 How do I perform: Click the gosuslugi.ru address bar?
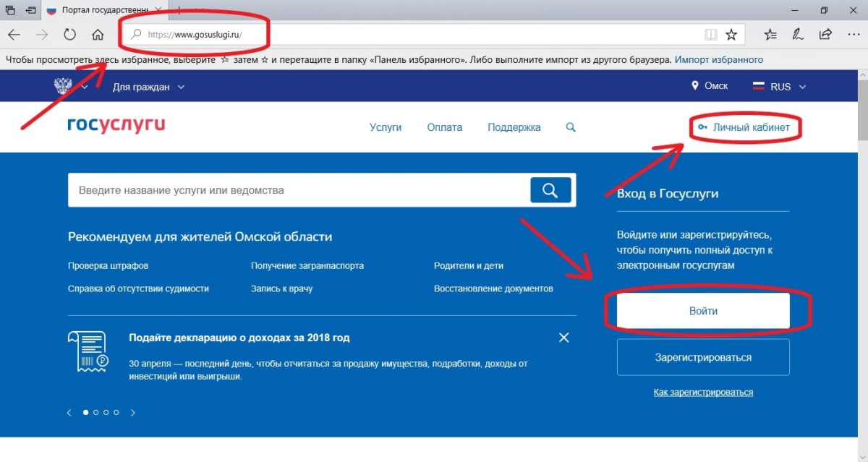[x=412, y=34]
